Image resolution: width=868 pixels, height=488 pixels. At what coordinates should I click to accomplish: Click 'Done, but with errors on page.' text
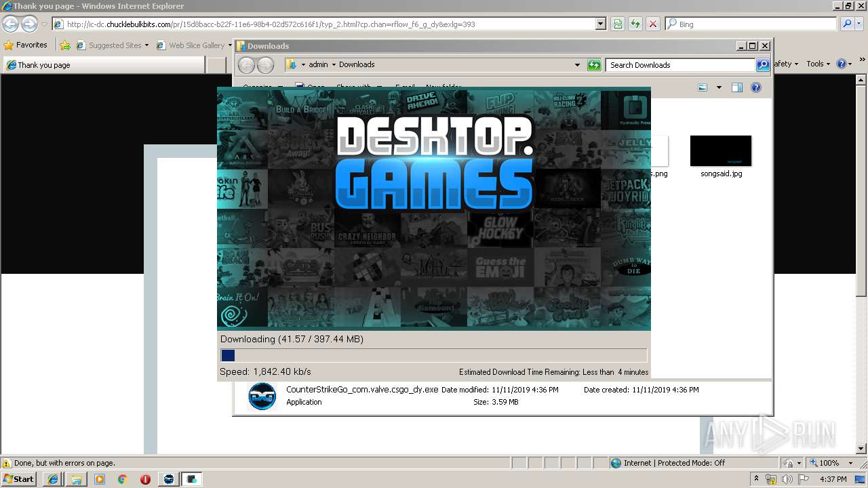coord(64,463)
